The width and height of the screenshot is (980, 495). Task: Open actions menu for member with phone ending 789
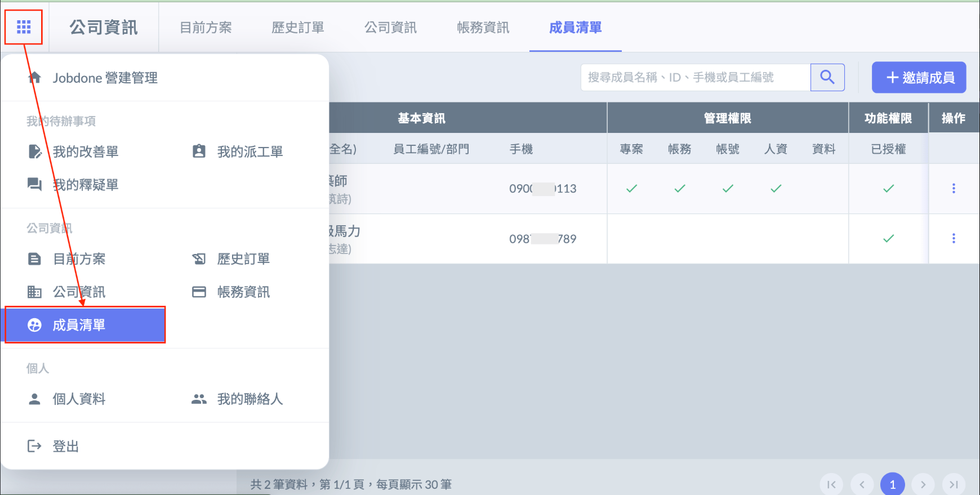pyautogui.click(x=954, y=239)
